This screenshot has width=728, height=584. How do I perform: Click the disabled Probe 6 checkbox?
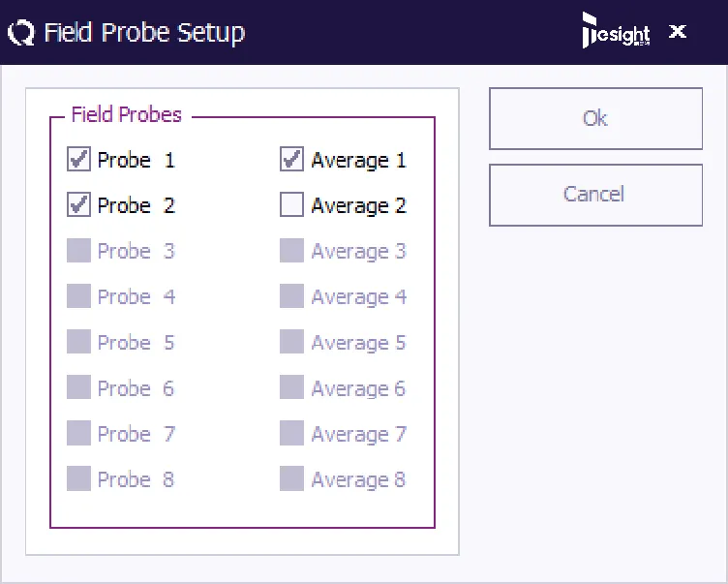(78, 388)
